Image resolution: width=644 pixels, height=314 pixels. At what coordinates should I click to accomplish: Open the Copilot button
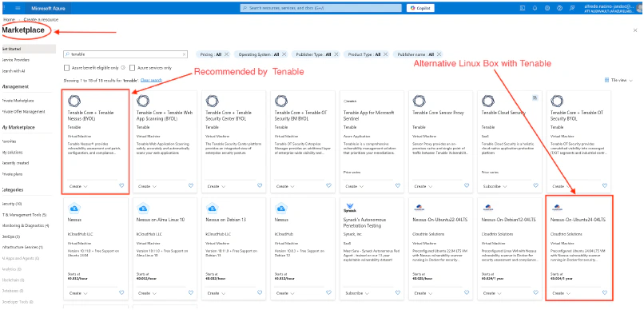point(420,8)
